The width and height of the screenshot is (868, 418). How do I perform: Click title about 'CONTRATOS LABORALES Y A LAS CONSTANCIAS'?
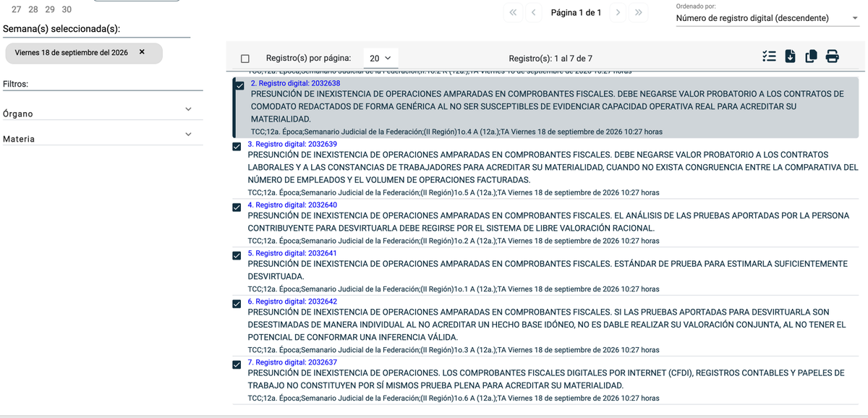tap(553, 168)
